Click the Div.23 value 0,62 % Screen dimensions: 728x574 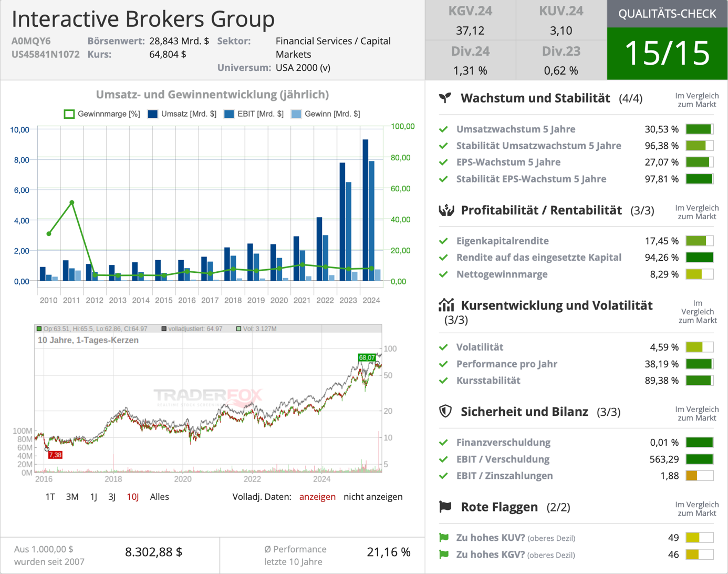(x=561, y=70)
